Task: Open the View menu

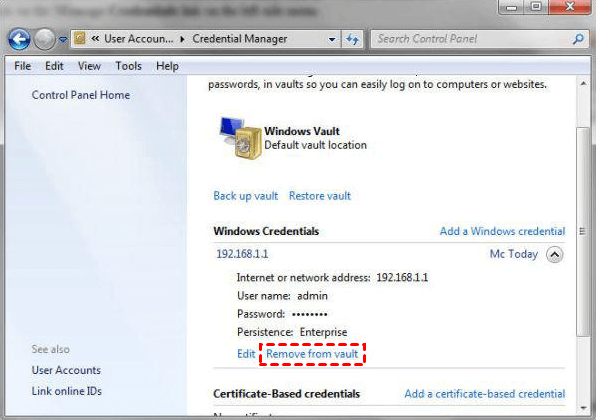Action: click(x=89, y=66)
